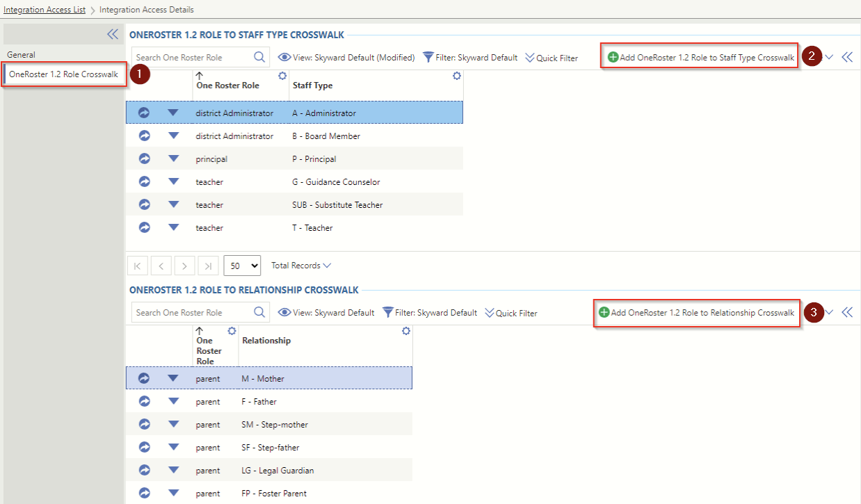
Task: Expand the SUB - Substitute Teacher row menu
Action: tap(173, 204)
